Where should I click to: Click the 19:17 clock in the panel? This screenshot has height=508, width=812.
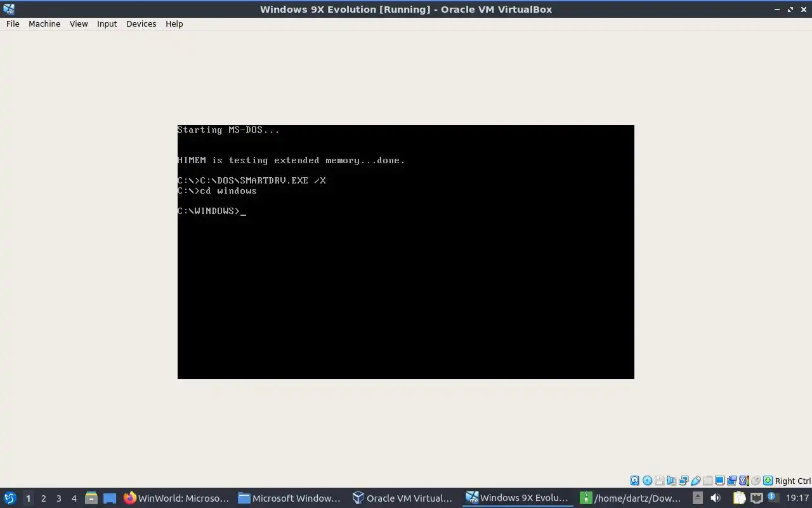click(x=797, y=498)
